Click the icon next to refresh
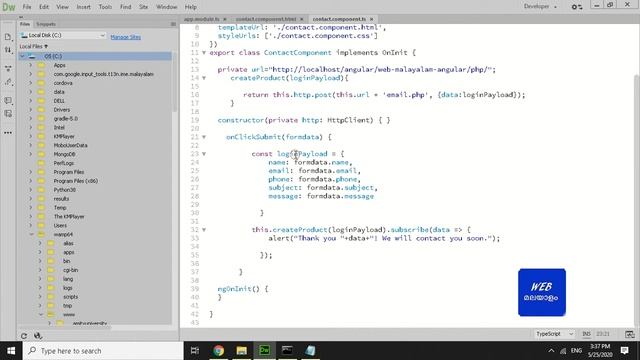This screenshot has width=640, height=360. tap(38, 336)
